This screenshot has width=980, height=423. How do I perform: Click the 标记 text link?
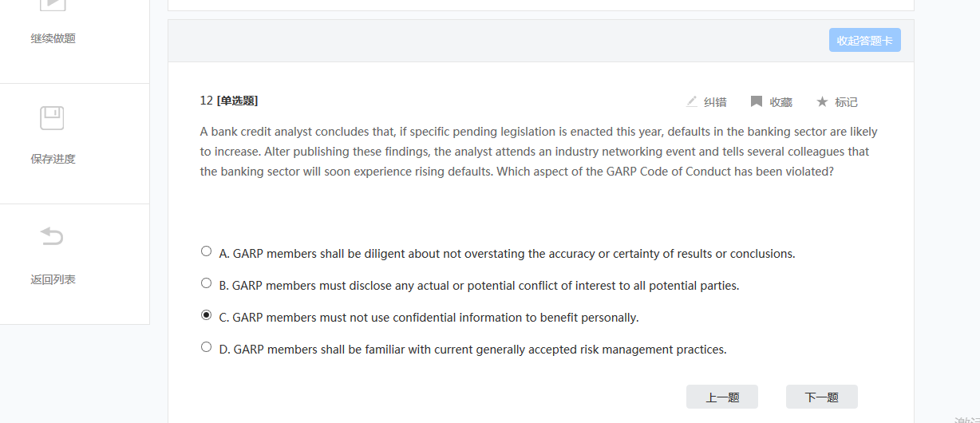click(x=846, y=102)
